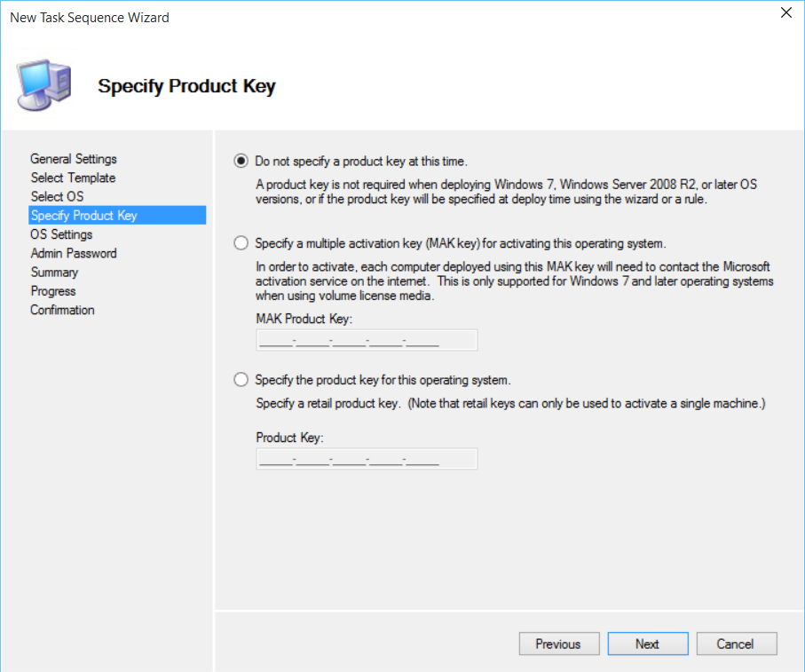Screen dimensions: 805x672
Task: Jump to Select OS step
Action: [57, 196]
